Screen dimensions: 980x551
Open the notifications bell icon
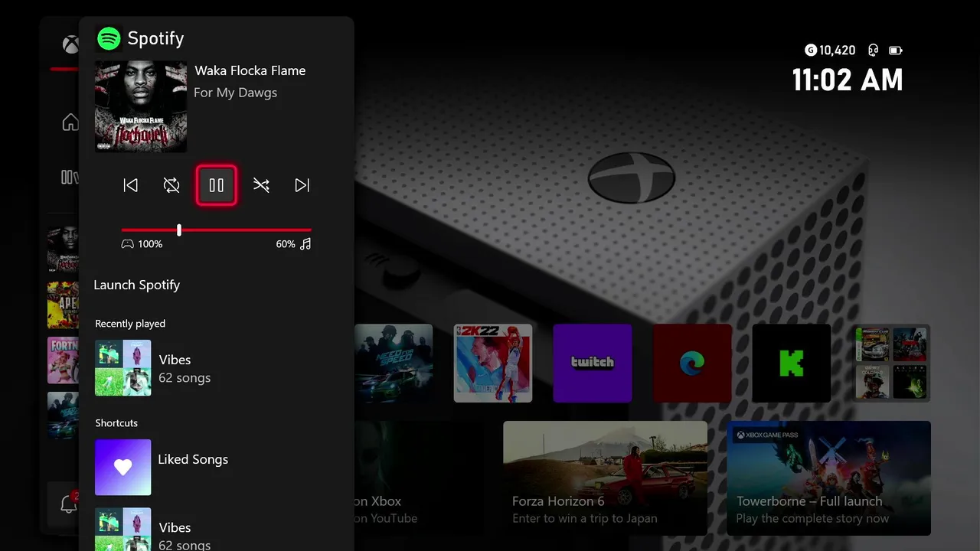tap(68, 504)
